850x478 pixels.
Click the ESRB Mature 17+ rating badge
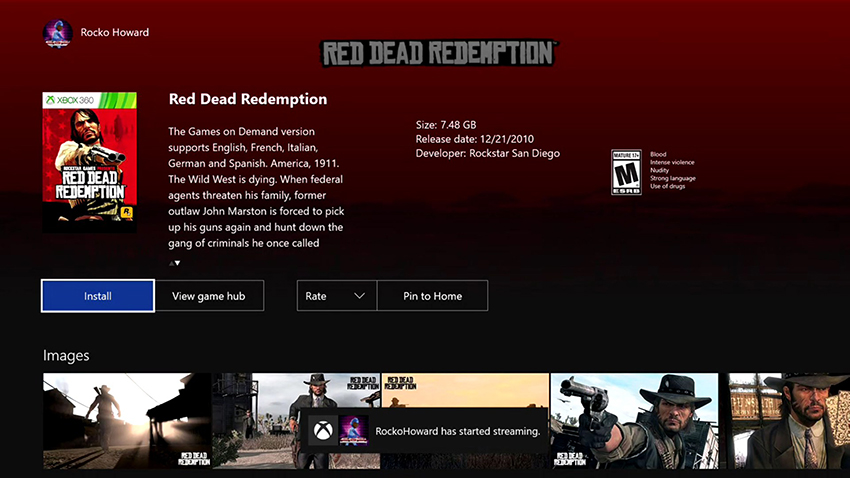click(x=626, y=171)
